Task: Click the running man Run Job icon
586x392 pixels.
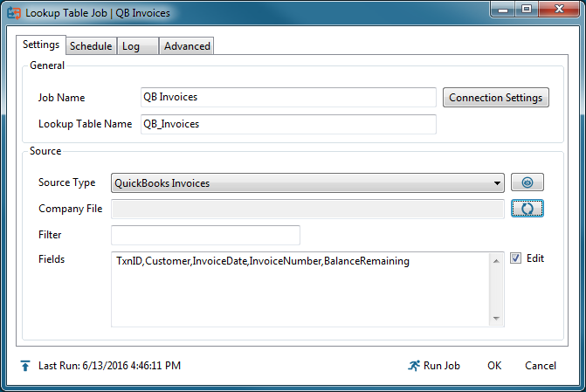Action: pyautogui.click(x=414, y=366)
